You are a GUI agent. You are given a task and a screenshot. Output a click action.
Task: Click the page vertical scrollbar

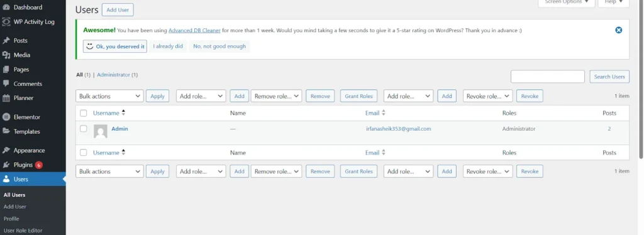[641, 79]
